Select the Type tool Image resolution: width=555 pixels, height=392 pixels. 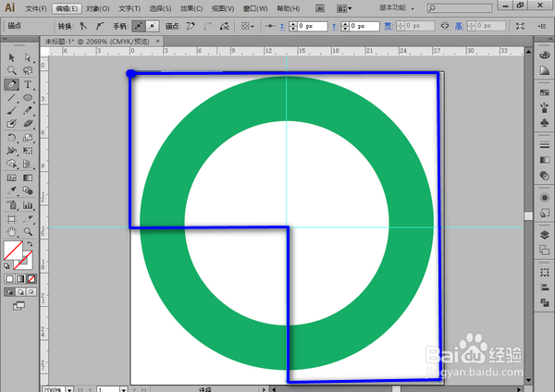[x=28, y=84]
